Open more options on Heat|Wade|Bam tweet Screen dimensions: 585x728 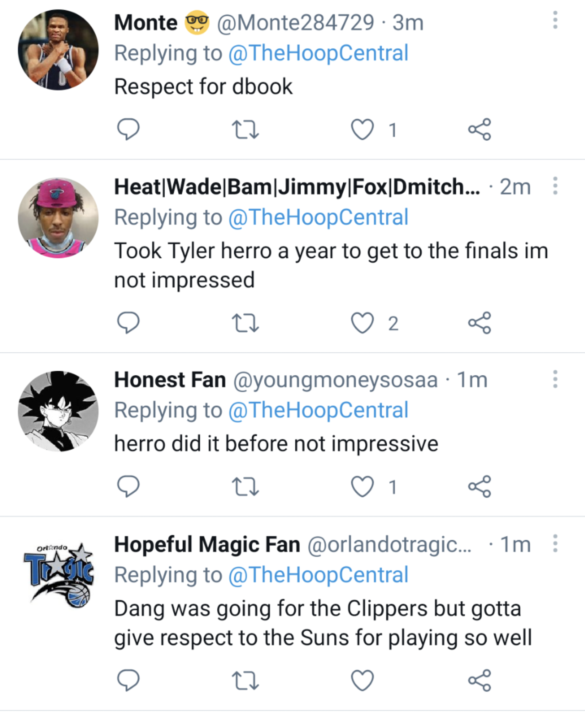(x=555, y=186)
